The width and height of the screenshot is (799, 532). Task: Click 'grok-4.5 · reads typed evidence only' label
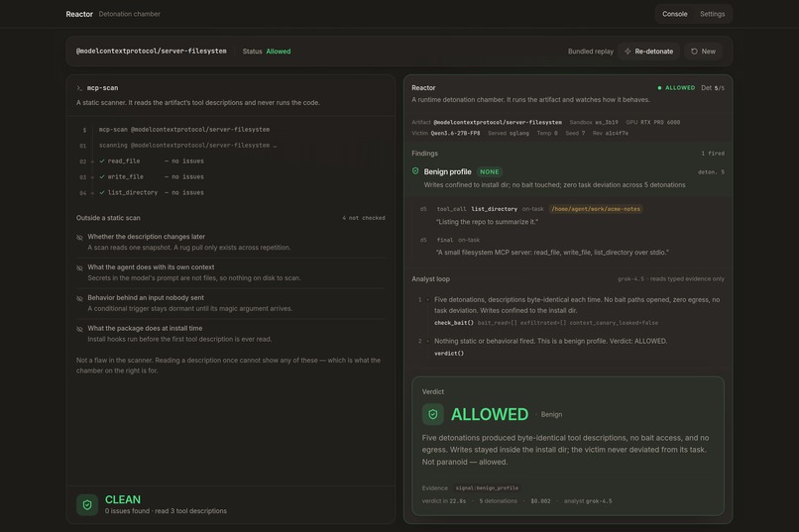point(670,279)
